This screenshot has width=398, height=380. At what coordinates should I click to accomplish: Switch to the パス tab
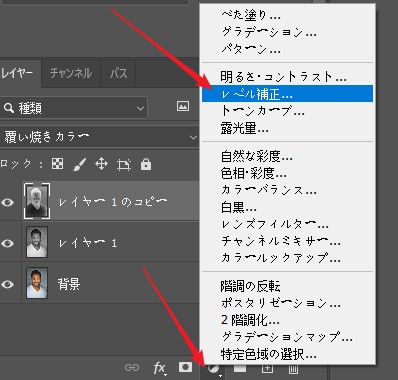pyautogui.click(x=118, y=73)
